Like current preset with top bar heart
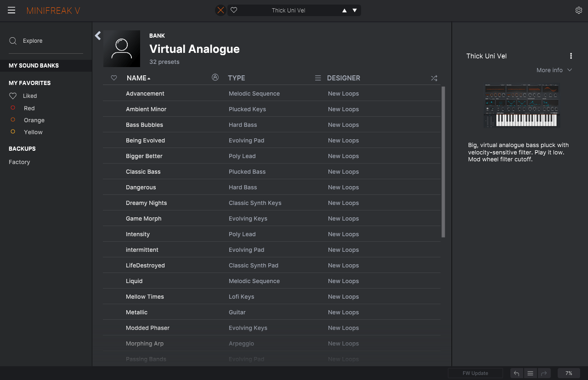The width and height of the screenshot is (588, 380). click(234, 10)
